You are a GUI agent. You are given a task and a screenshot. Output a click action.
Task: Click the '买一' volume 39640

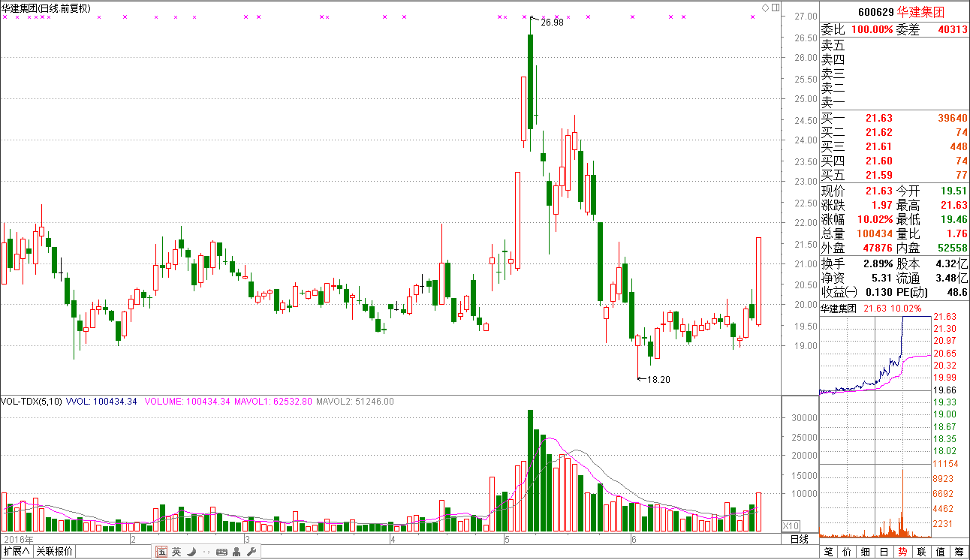[x=953, y=118]
